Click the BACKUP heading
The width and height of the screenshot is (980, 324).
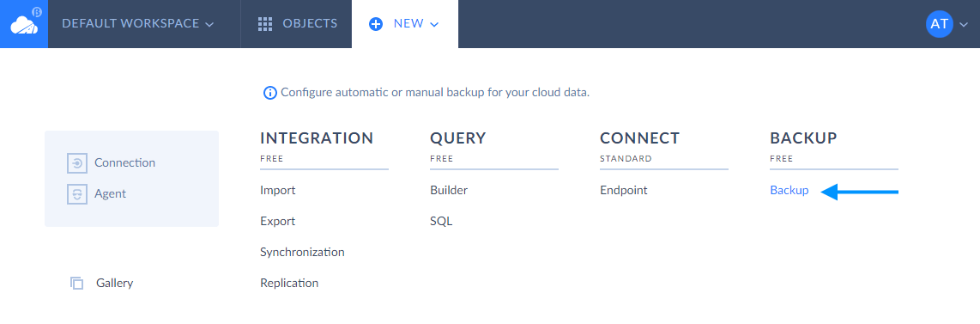point(804,138)
